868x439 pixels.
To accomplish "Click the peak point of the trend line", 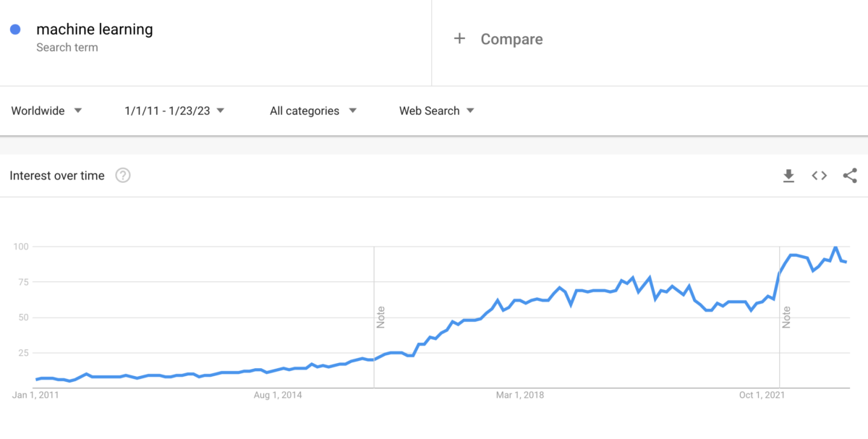I will pos(835,247).
